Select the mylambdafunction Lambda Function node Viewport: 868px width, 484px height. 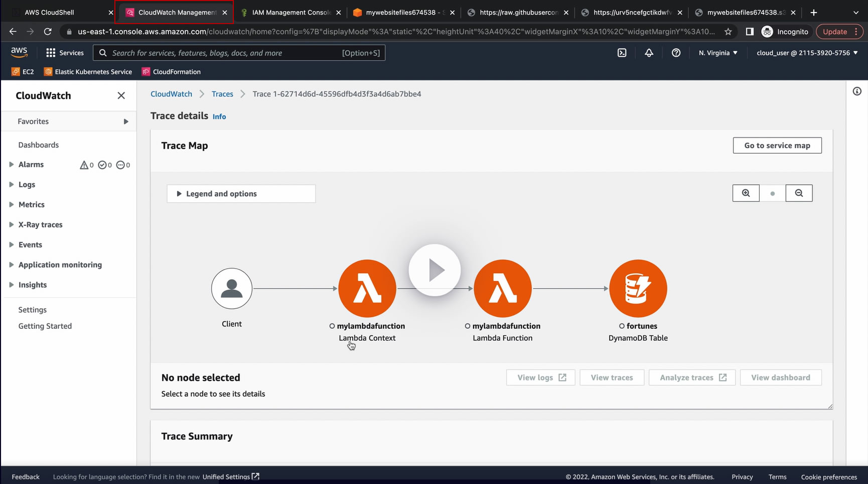(x=503, y=289)
